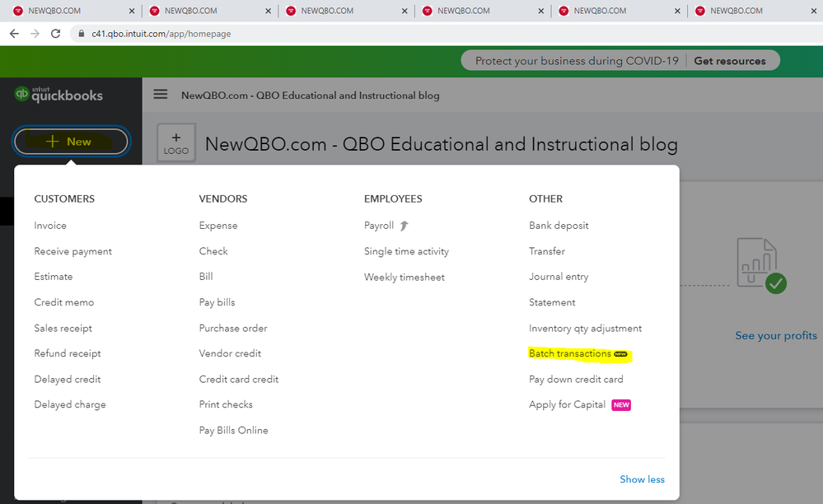Click the address bar URL field

pos(447,34)
